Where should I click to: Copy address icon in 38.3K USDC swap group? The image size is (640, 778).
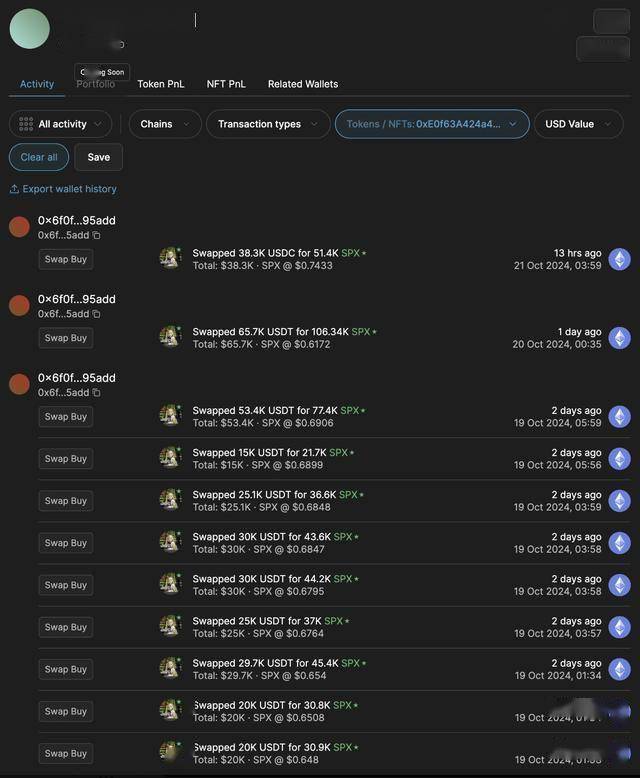[97, 235]
